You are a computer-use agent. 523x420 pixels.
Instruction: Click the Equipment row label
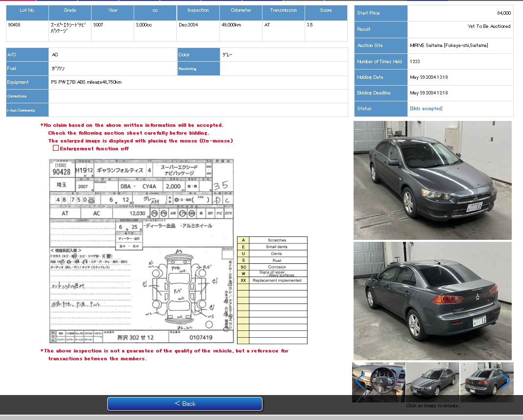[x=18, y=82]
